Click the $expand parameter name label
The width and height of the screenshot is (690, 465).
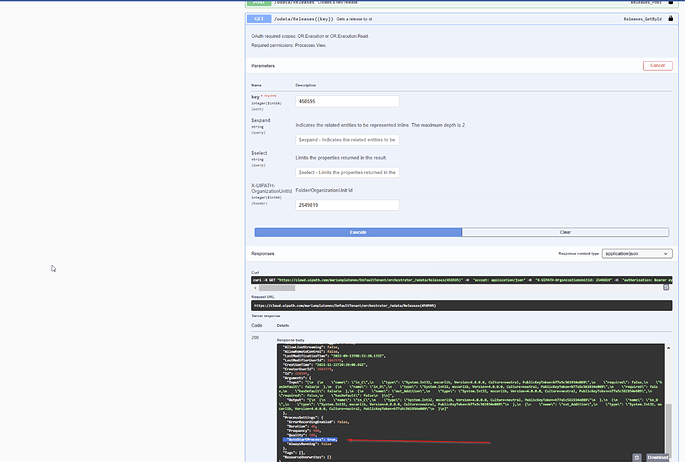[x=261, y=121]
